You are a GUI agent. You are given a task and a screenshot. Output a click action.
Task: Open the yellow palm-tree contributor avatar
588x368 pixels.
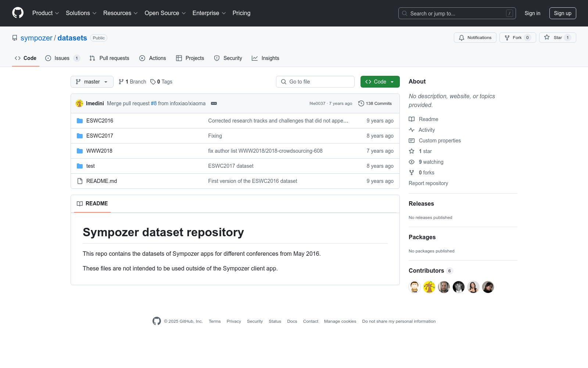pyautogui.click(x=429, y=287)
